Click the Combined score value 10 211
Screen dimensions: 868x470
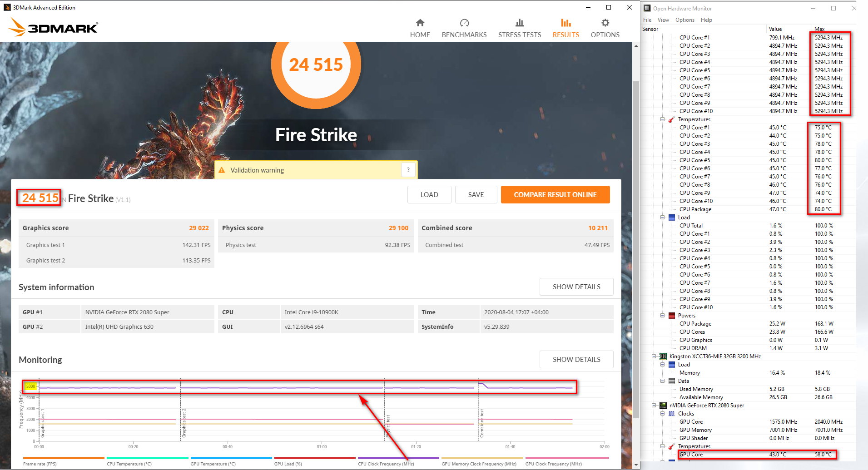(x=598, y=228)
